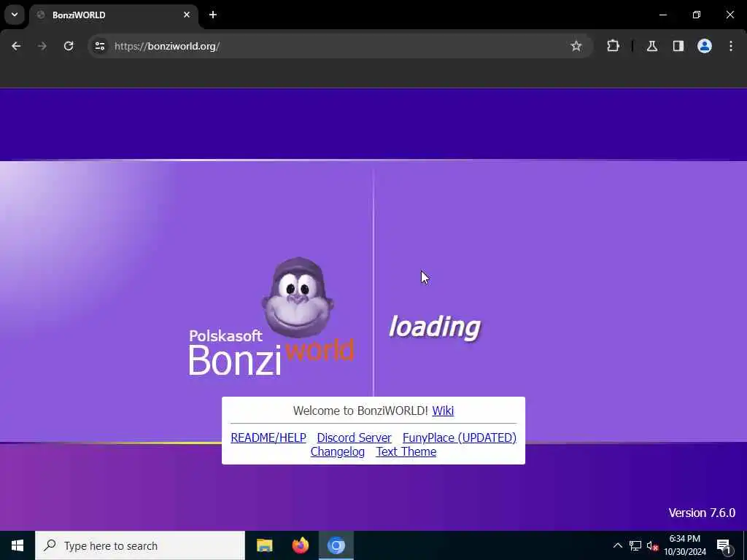This screenshot has width=747, height=560.
Task: Open Chrome Labs flask icon
Action: tap(652, 46)
